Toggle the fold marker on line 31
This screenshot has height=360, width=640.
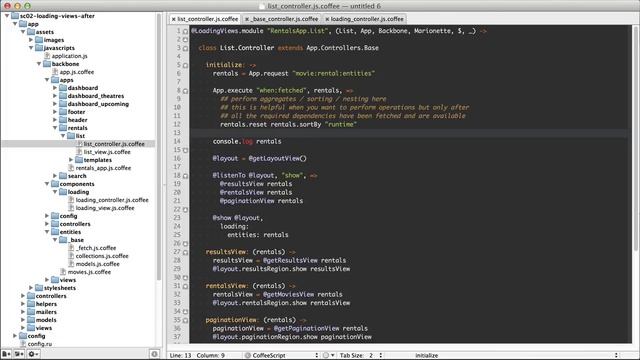tap(185, 286)
